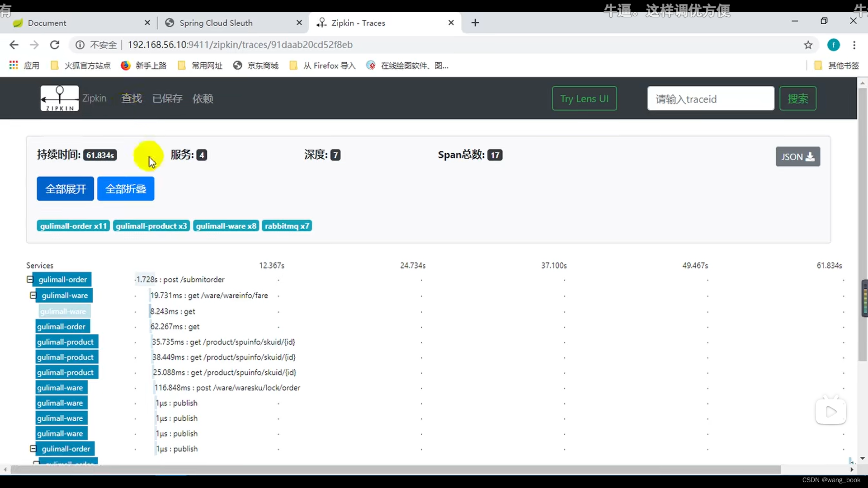Image resolution: width=868 pixels, height=488 pixels.
Task: Select the 38.449ms spuinfo span
Action: 224,357
